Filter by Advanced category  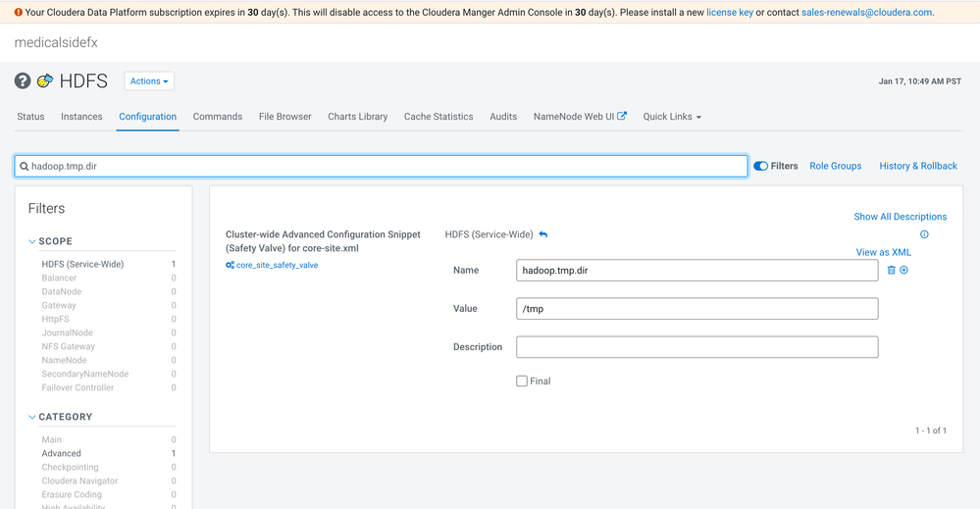pos(61,453)
